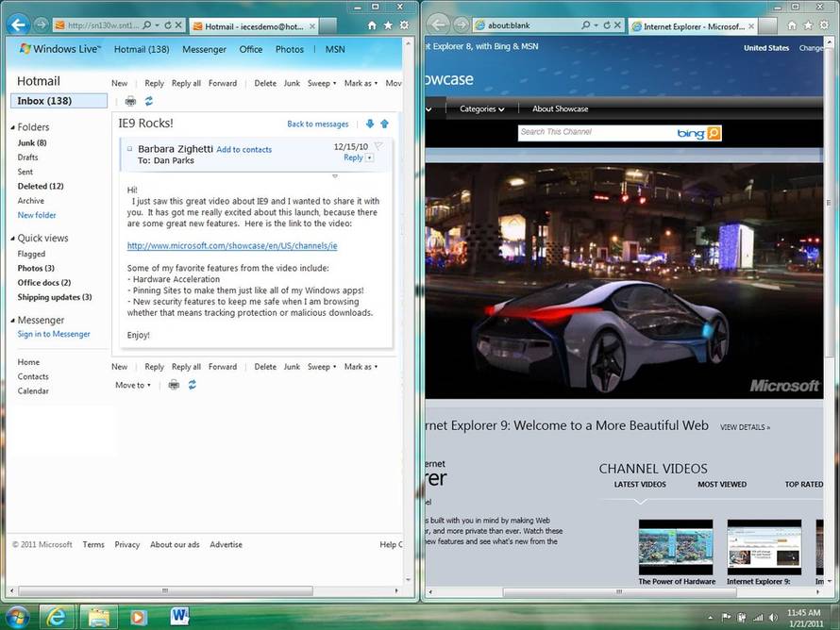The image size is (840, 630).
Task: Flag the IE9 Rocks message
Action: pyautogui.click(x=379, y=144)
